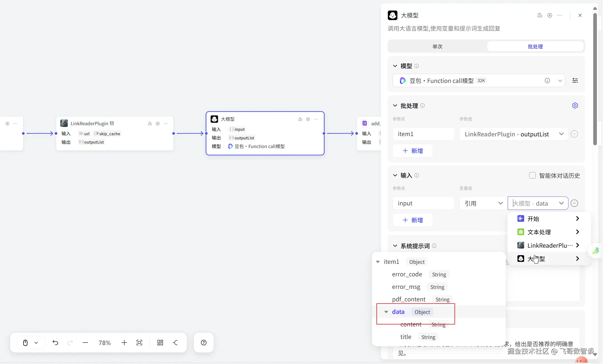Click the zoom in plus icon
The image size is (603, 364).
tap(124, 343)
